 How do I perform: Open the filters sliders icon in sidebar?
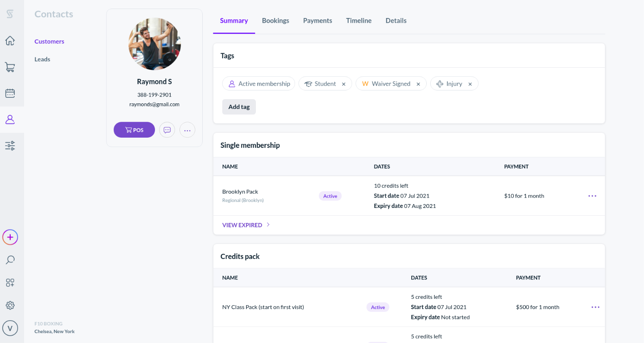[x=10, y=145]
